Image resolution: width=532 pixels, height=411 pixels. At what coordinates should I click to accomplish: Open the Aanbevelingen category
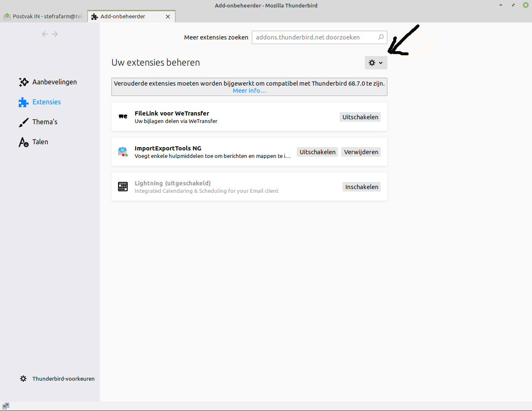point(48,82)
